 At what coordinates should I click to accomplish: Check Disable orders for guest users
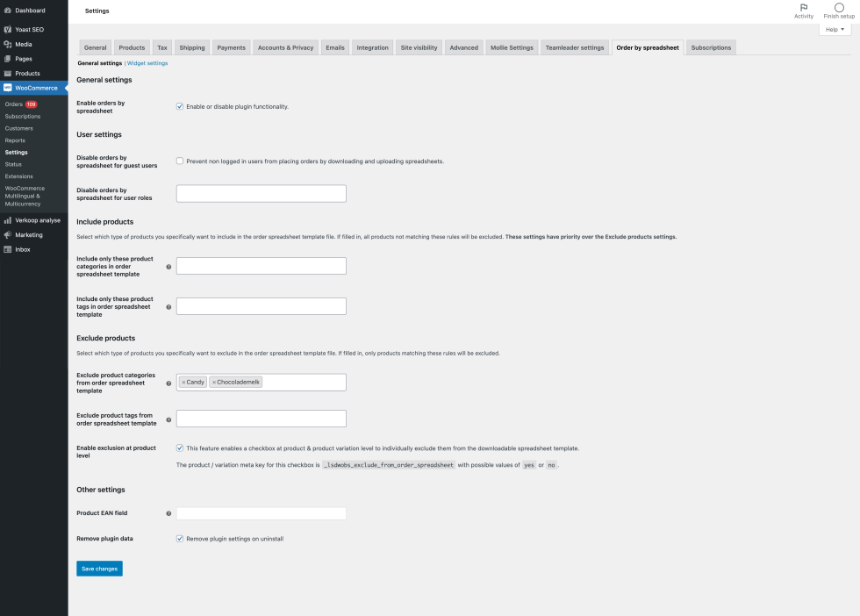180,161
